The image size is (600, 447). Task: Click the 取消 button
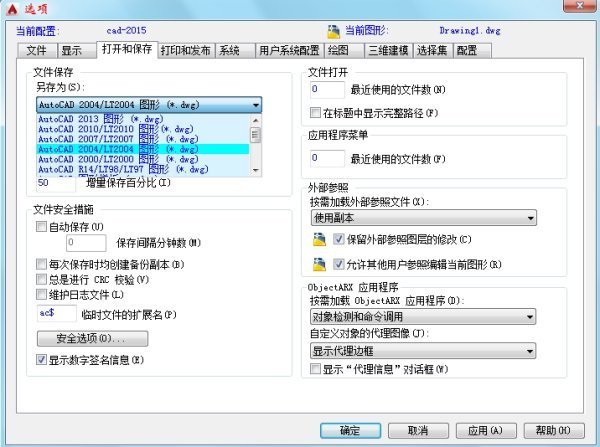click(x=418, y=431)
